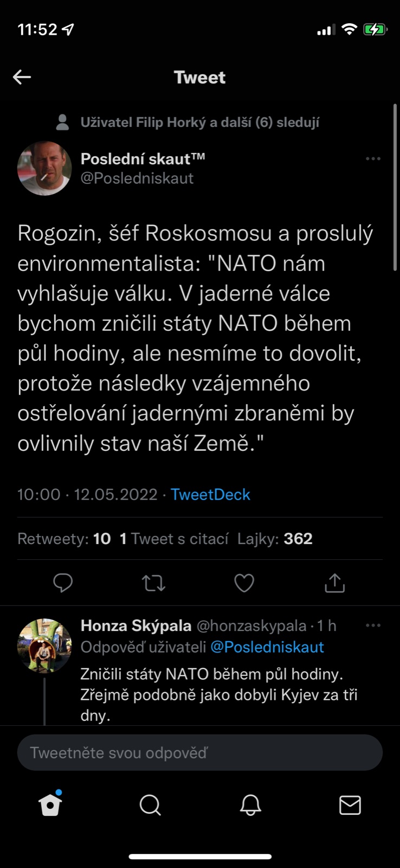Focus the 'Tweetněte svou odpověď' reply field
This screenshot has width=400, height=868.
coord(199,752)
